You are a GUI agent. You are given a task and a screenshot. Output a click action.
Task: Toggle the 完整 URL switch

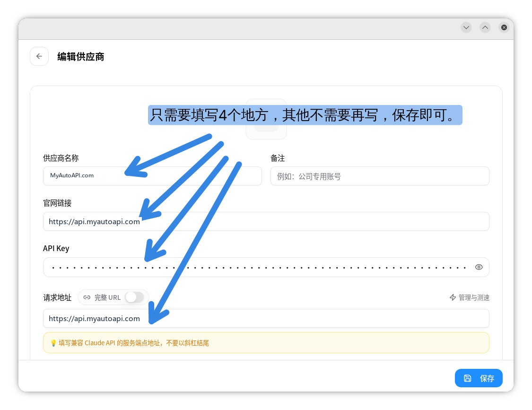[x=135, y=297]
